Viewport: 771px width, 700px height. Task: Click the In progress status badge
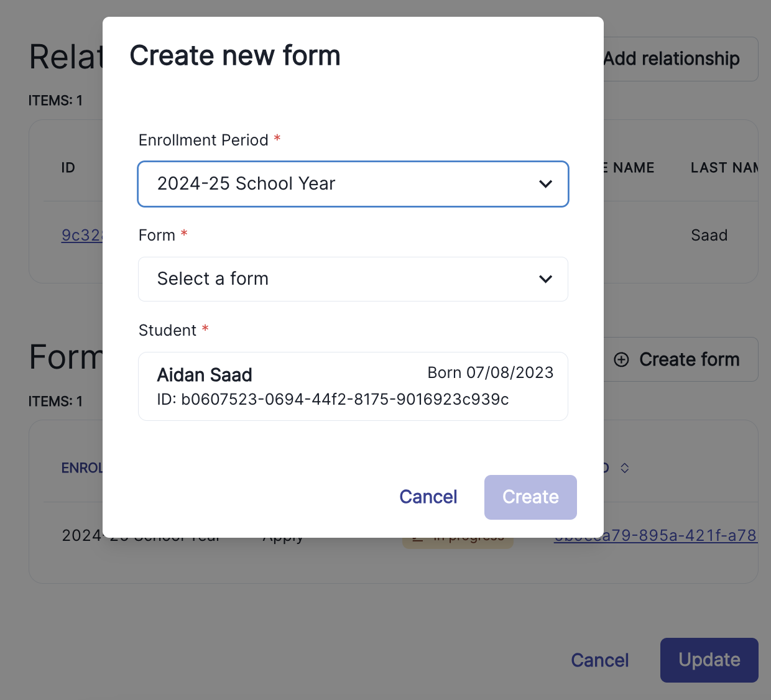(x=458, y=535)
